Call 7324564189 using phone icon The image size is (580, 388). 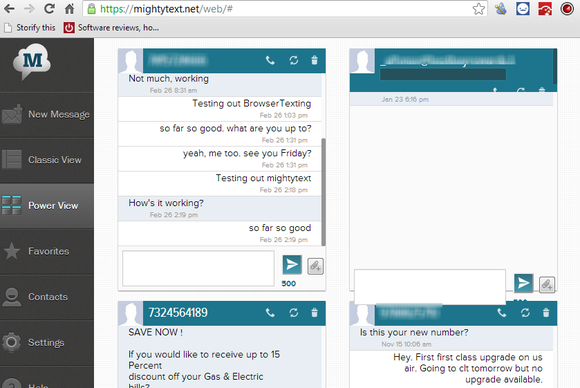click(x=270, y=313)
